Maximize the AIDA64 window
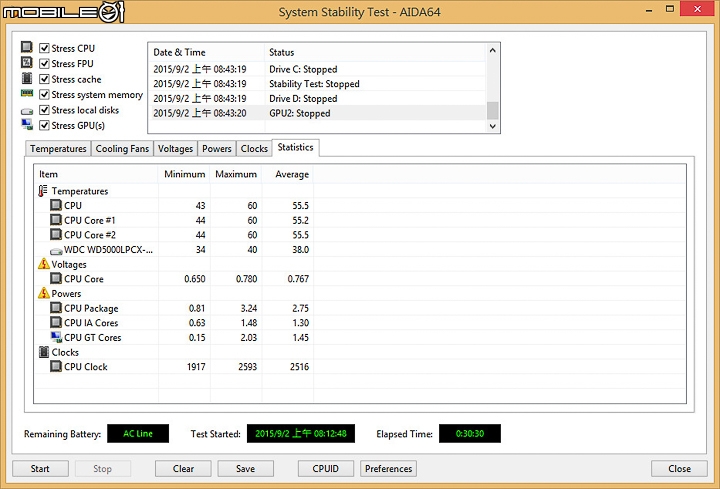 point(670,9)
